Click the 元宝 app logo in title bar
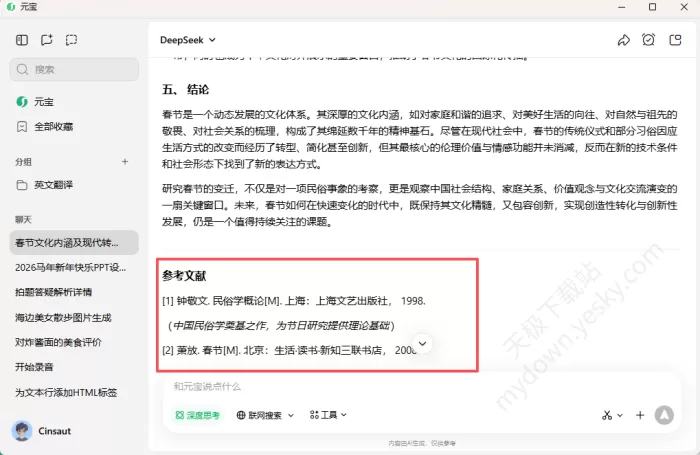 coord(11,7)
